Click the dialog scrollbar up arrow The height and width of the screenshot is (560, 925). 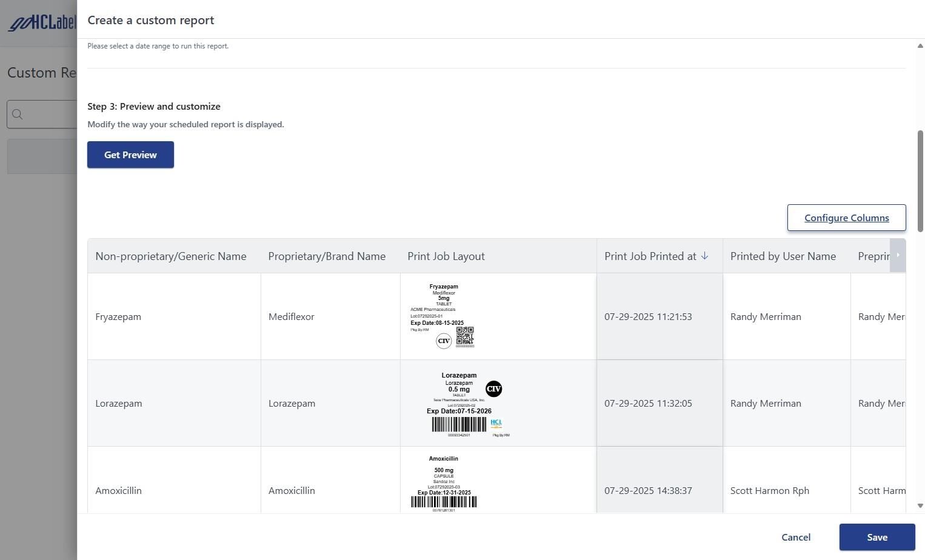tap(920, 46)
